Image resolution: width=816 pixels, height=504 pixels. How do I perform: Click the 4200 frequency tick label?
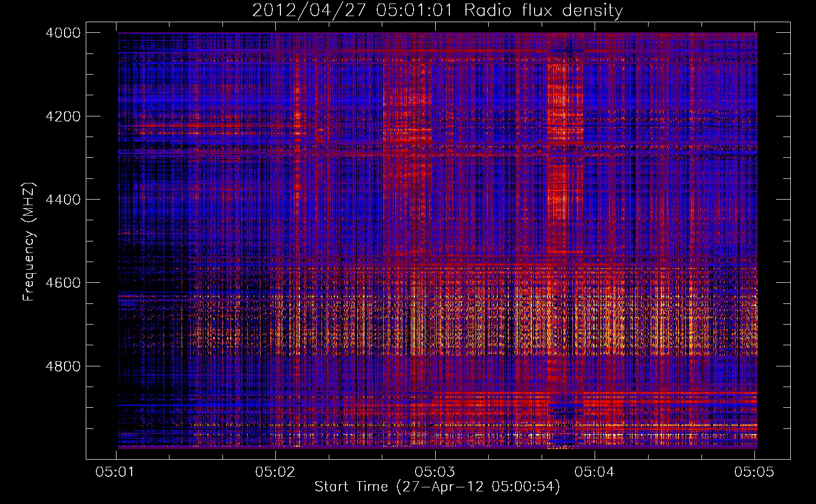pyautogui.click(x=63, y=116)
